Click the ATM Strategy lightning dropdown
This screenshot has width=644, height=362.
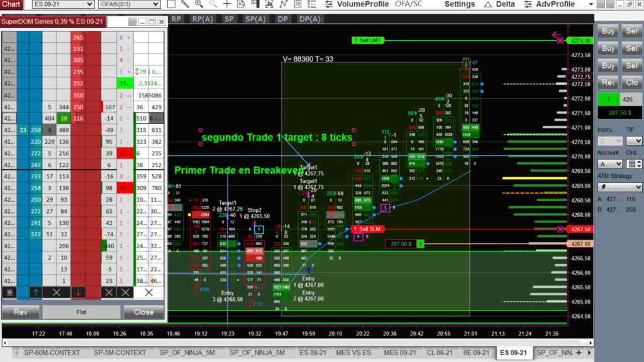[x=619, y=187]
